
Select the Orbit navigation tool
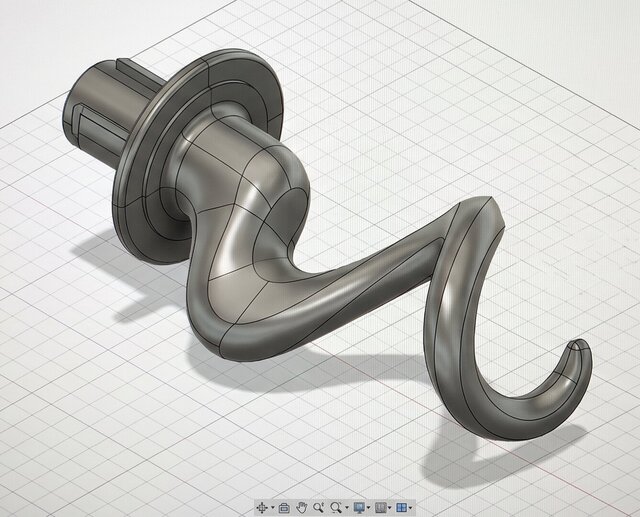tap(261, 508)
